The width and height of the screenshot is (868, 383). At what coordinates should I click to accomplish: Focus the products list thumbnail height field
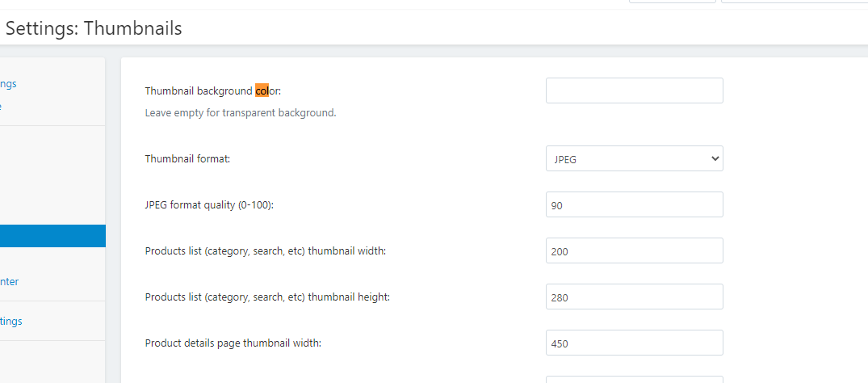pos(635,297)
